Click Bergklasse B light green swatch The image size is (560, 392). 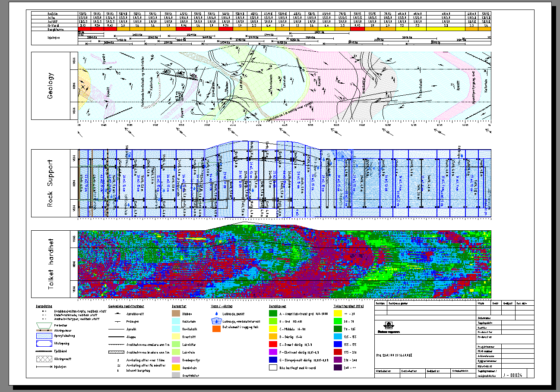pos(273,321)
